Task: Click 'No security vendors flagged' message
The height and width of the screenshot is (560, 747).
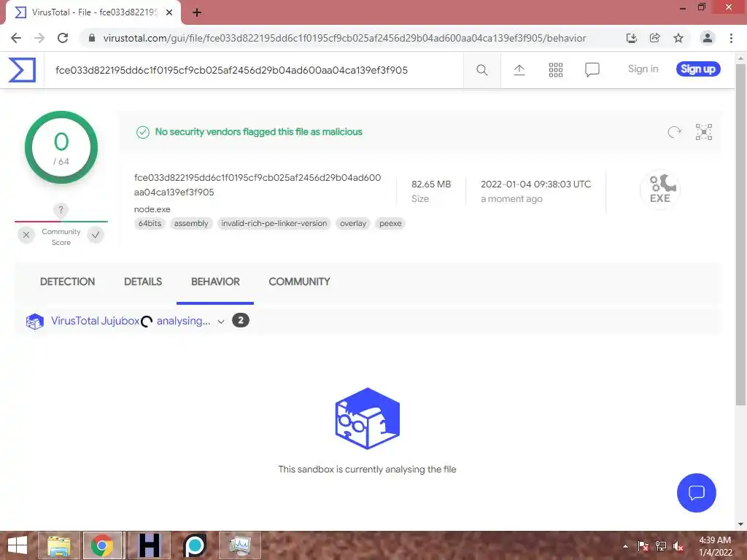Action: click(259, 132)
